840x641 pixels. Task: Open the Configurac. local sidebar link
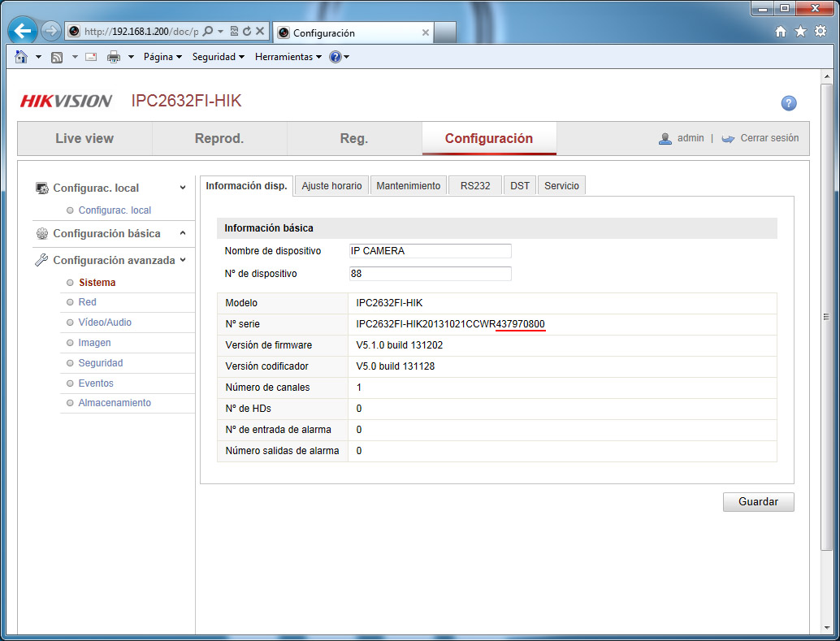click(115, 210)
